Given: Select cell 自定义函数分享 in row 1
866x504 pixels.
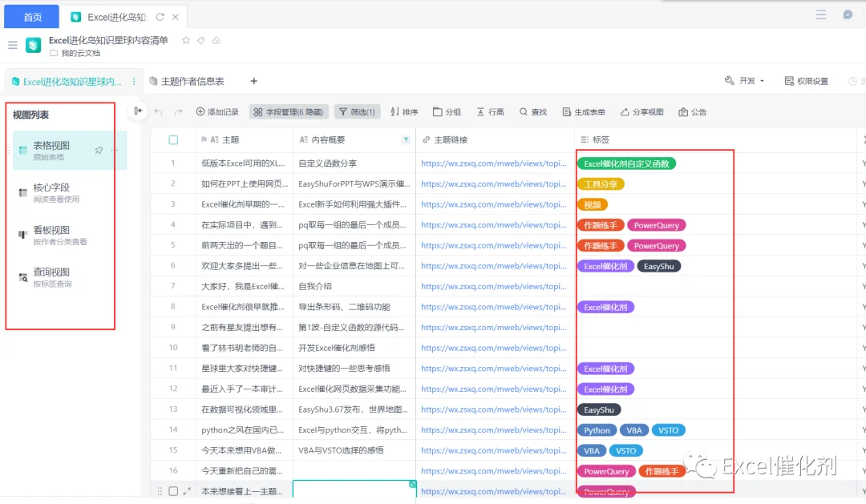Looking at the screenshot, I should [354, 163].
